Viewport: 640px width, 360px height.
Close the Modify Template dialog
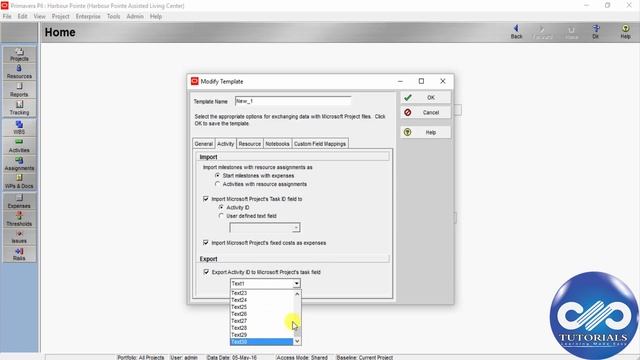tap(443, 81)
